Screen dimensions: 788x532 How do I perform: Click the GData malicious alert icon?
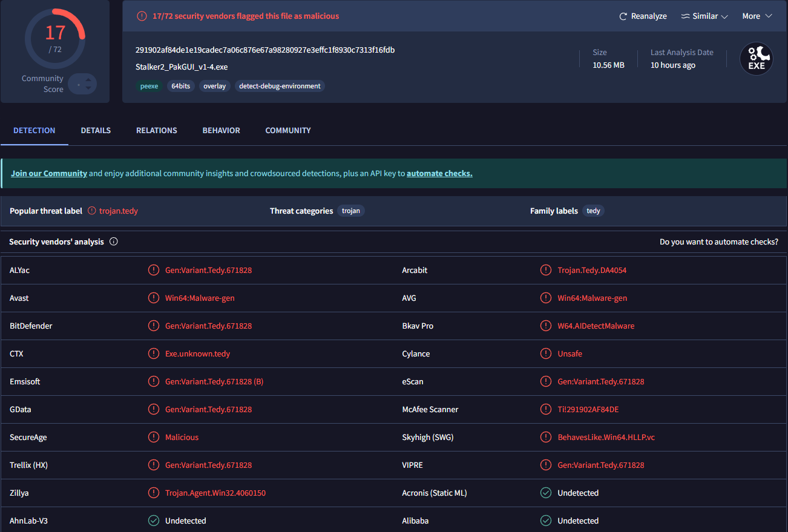[154, 409]
